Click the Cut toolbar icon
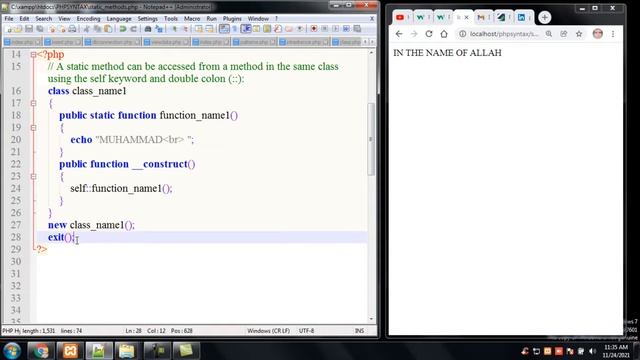Screen dimensions: 640x360 click(86, 29)
